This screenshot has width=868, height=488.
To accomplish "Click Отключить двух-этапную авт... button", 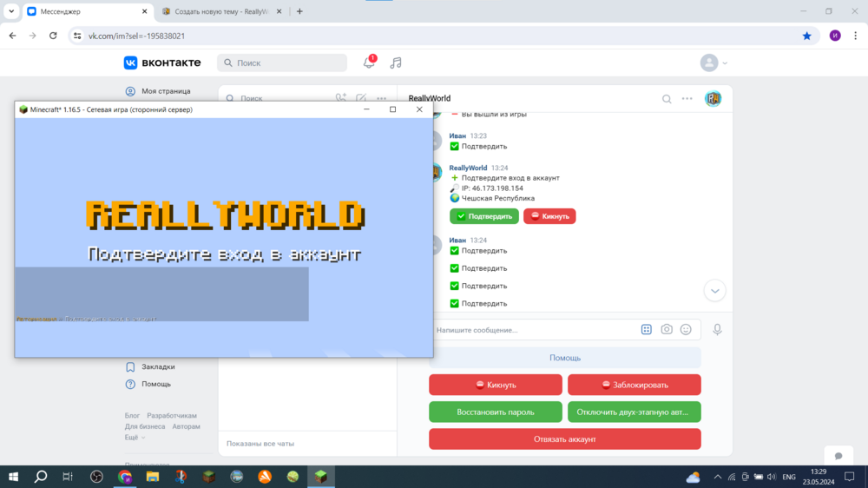I will click(x=635, y=412).
